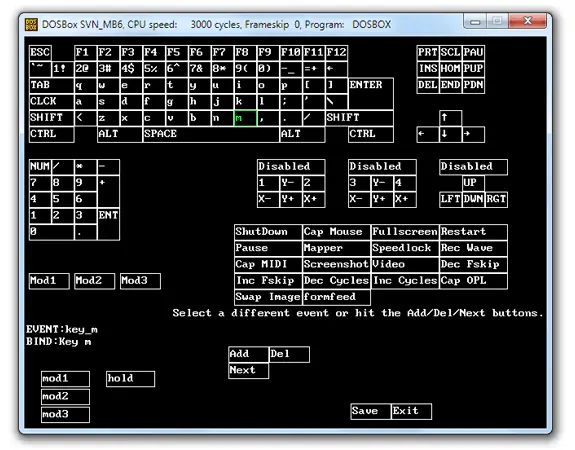Select the numpad ENT key

tap(108, 224)
